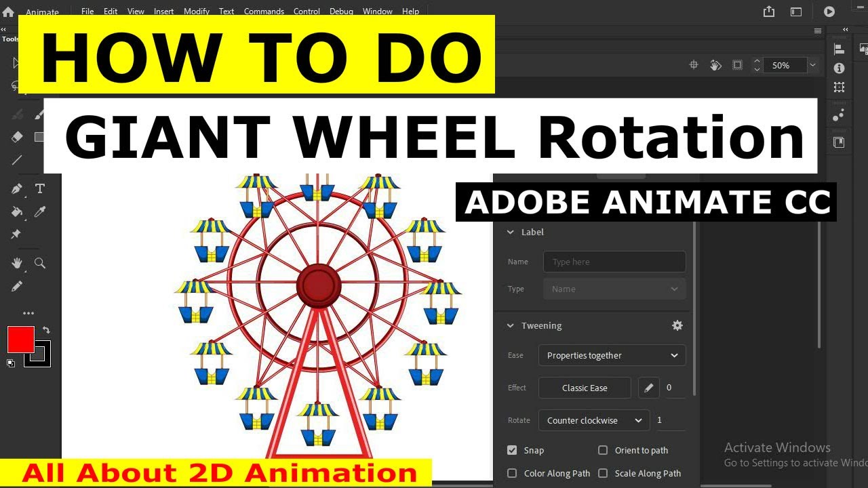Open the stage zoom percentage dropdown arrow

(x=812, y=65)
